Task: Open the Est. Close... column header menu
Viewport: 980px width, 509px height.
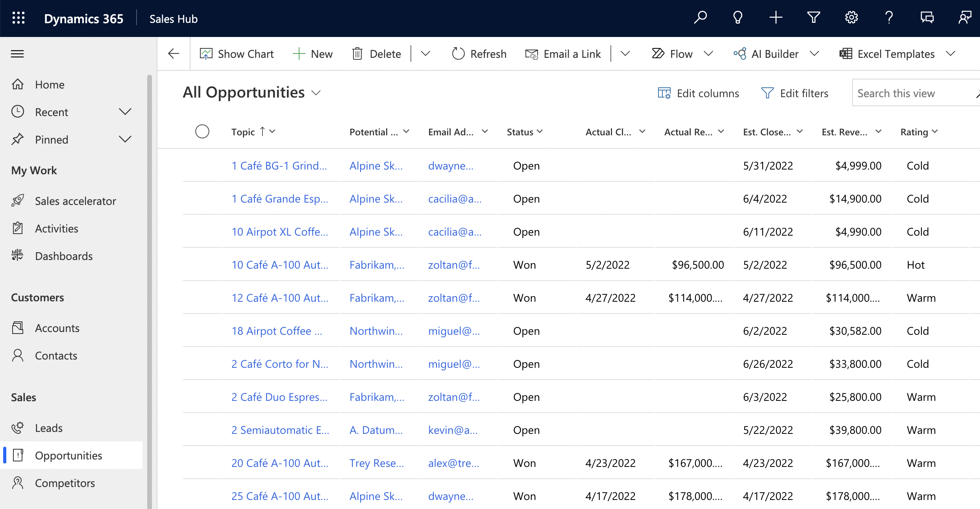Action: click(773, 132)
